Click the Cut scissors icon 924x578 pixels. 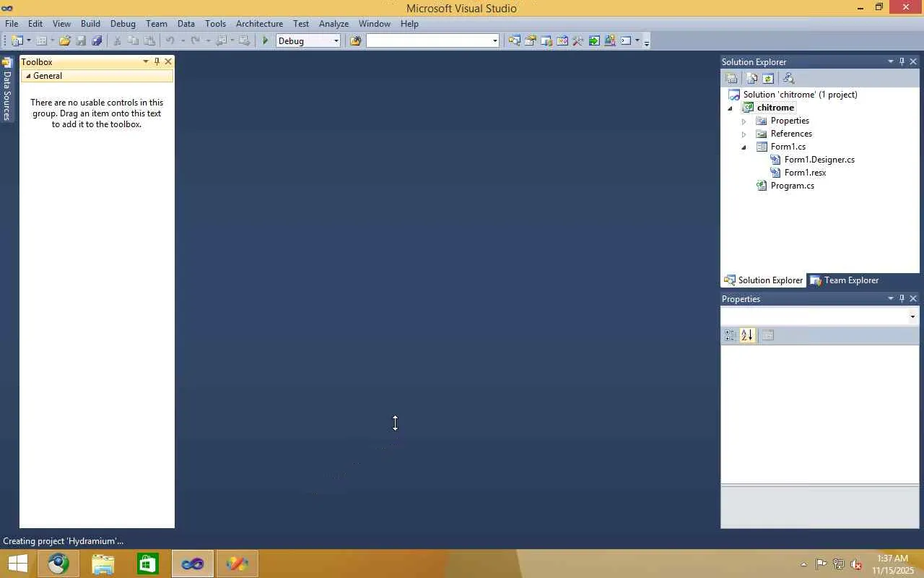[117, 41]
